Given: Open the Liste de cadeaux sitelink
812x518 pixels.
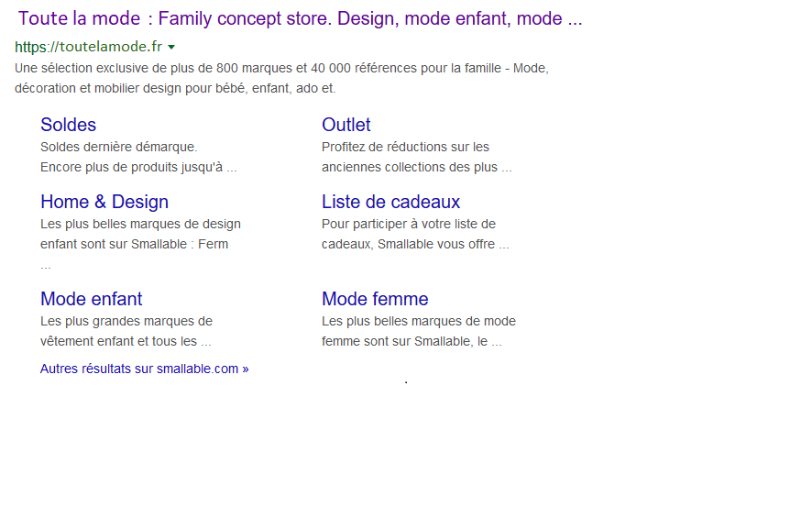Looking at the screenshot, I should (391, 202).
